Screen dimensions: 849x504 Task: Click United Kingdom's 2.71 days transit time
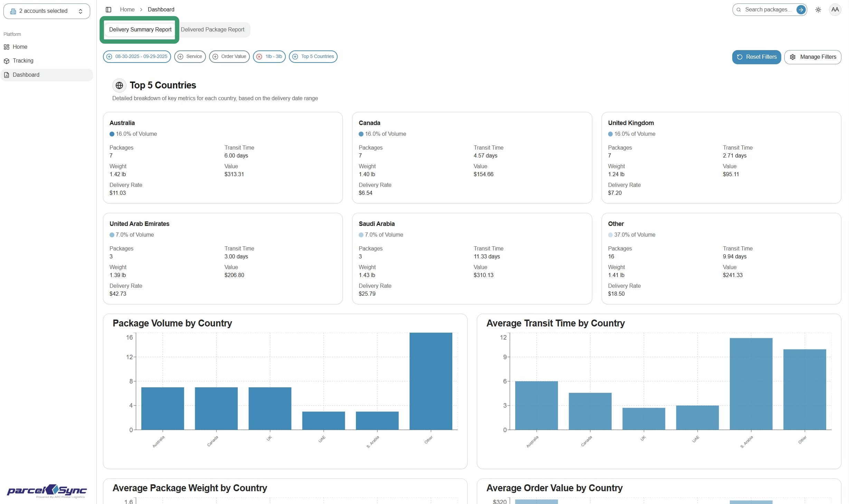[735, 156]
